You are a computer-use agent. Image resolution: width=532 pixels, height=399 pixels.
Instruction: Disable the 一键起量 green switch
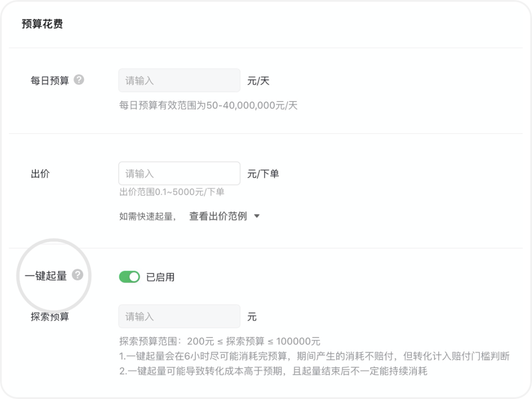[129, 277]
